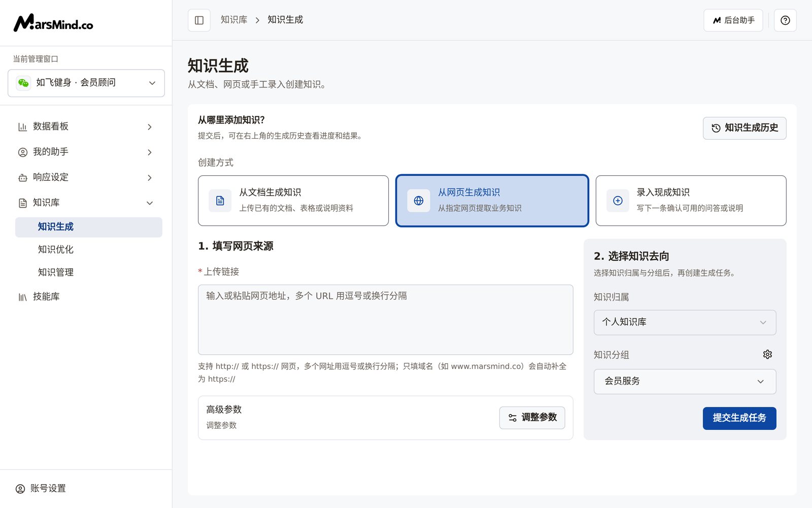
Task: Select 从文档生成知识 creation method
Action: click(293, 201)
